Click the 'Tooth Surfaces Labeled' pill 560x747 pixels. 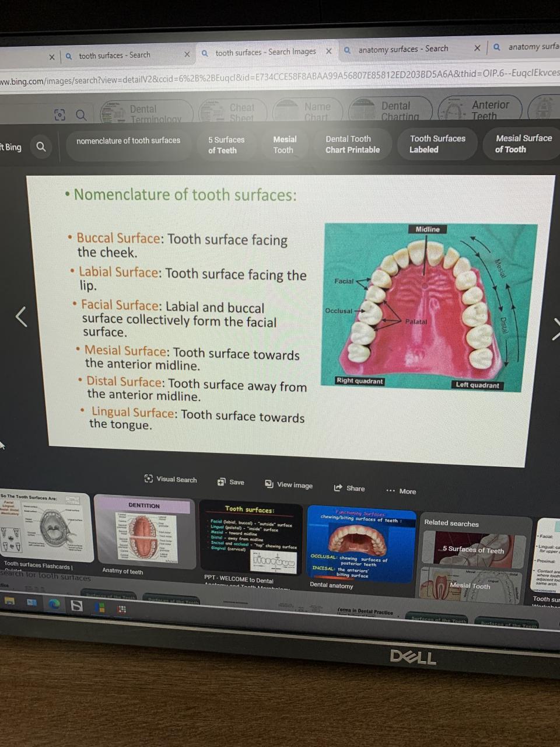click(437, 144)
